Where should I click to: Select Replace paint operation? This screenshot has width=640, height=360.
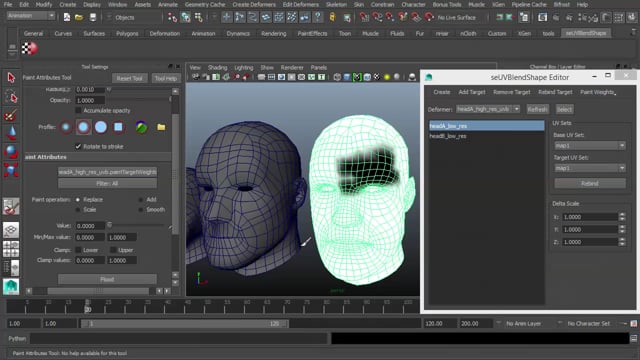(x=78, y=200)
